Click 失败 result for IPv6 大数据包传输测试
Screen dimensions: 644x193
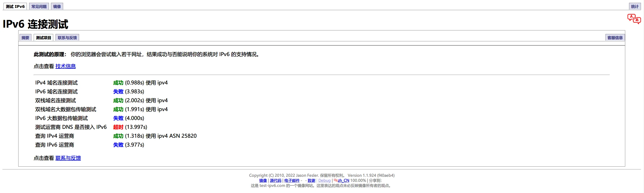118,118
